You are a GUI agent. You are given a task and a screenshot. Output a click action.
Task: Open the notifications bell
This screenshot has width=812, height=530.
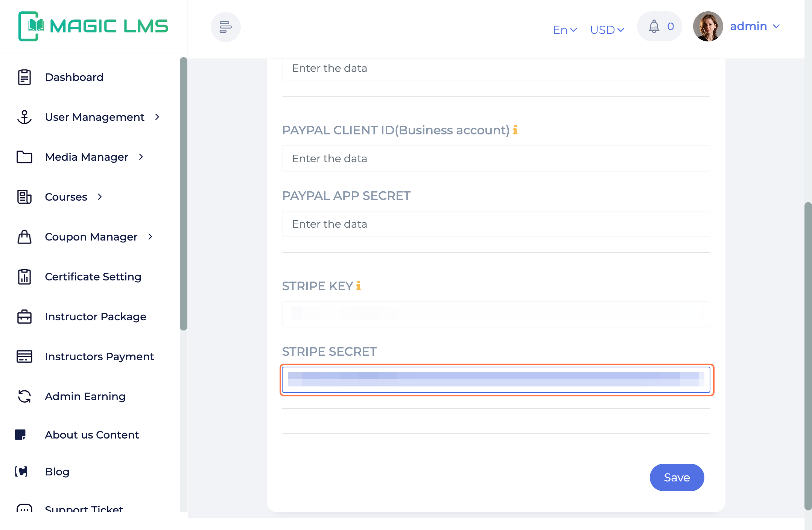654,26
